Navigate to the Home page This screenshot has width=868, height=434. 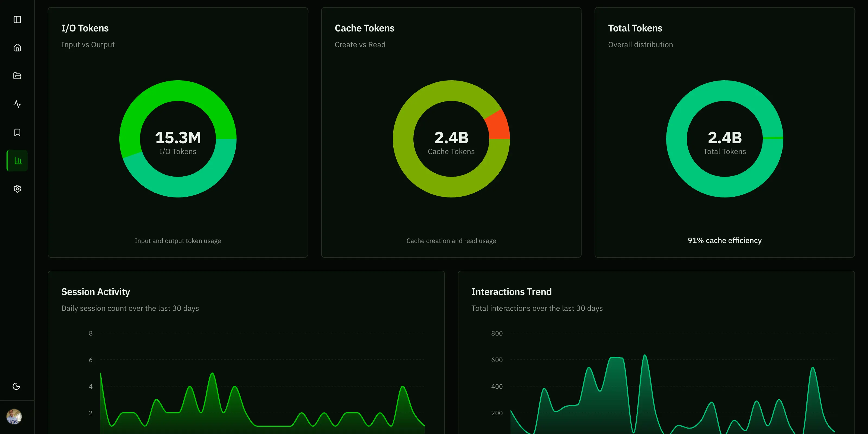17,47
